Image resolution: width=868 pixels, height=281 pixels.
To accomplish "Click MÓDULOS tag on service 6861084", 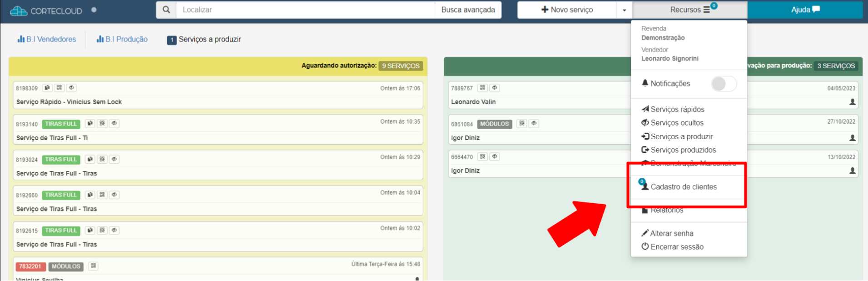I will tap(495, 124).
